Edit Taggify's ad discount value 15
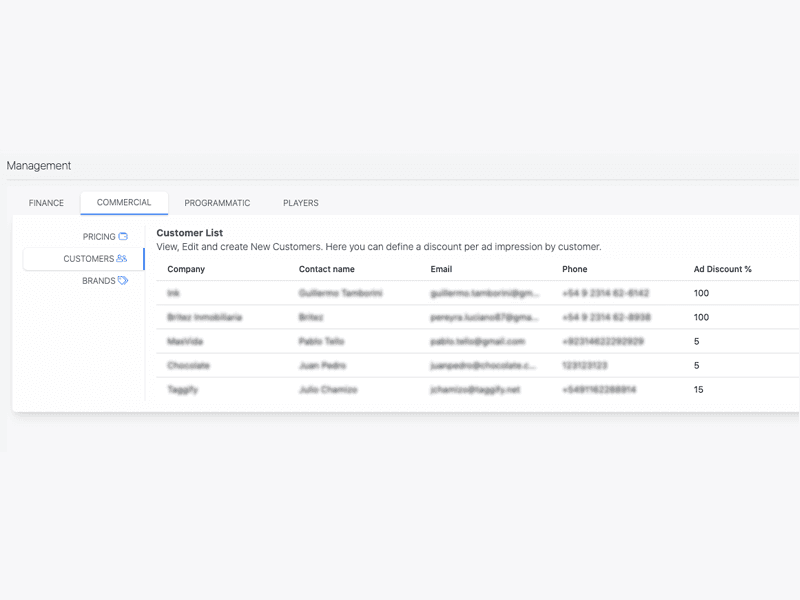800x600 pixels. (x=699, y=389)
